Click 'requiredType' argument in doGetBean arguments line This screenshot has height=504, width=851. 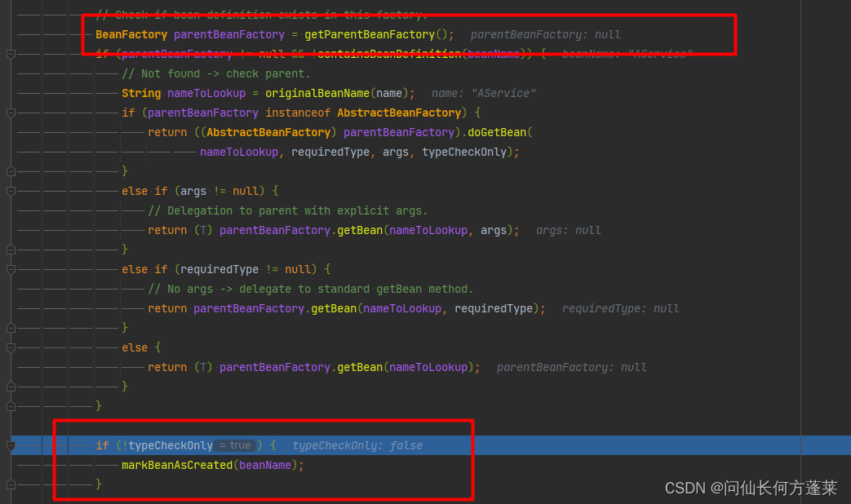(x=330, y=152)
